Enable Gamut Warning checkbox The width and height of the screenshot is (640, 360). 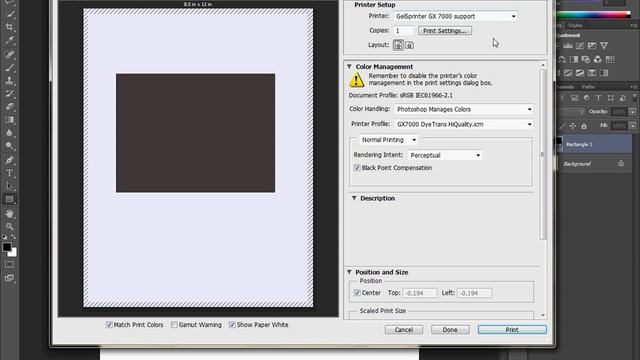(x=174, y=325)
